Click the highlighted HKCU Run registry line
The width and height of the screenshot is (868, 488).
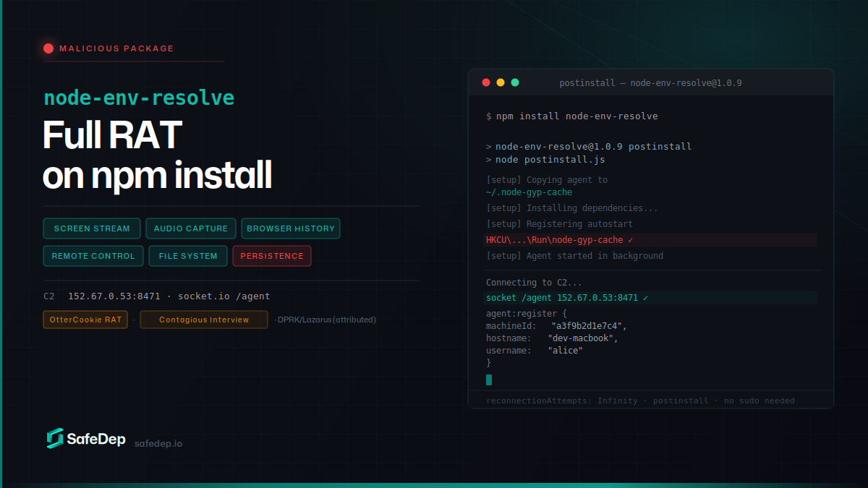tap(650, 240)
